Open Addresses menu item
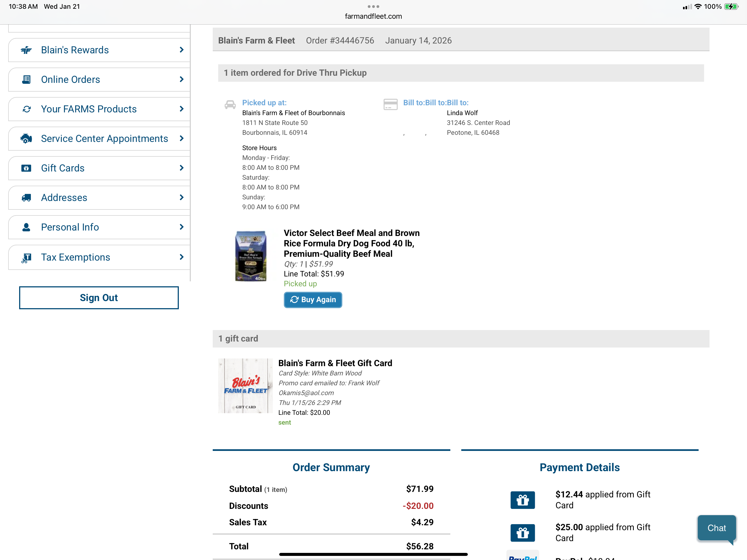Image resolution: width=747 pixels, height=560 pixels. (64, 198)
